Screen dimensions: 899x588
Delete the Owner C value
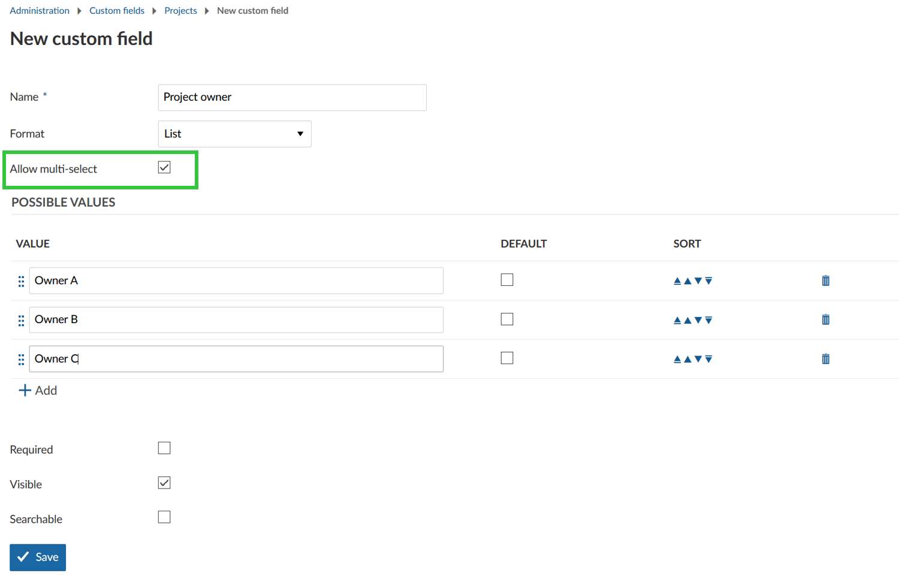pyautogui.click(x=825, y=358)
